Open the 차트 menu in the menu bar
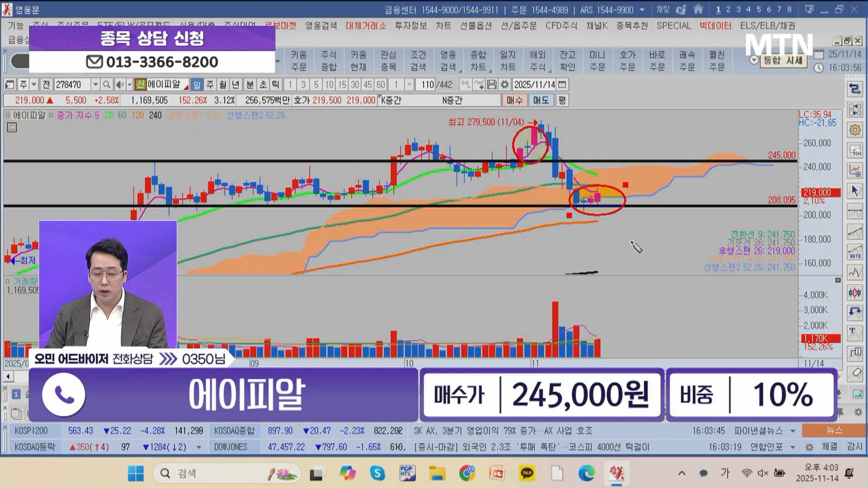The height and width of the screenshot is (488, 868). tap(443, 26)
